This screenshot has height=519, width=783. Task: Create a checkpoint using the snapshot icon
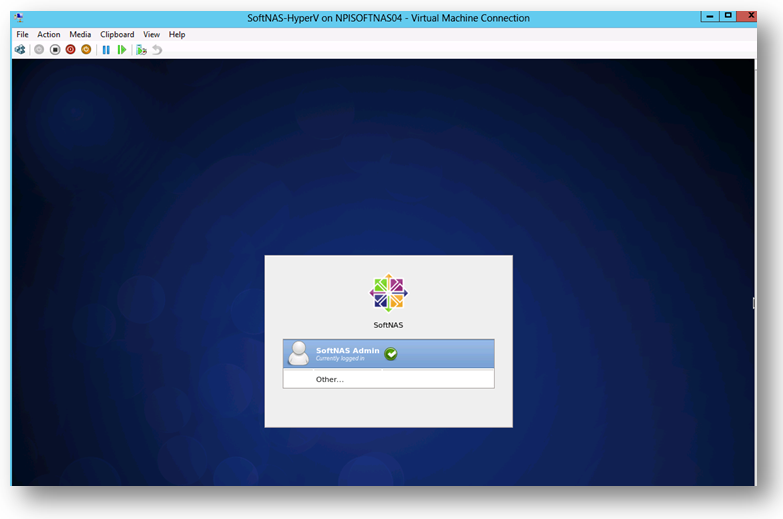click(141, 49)
